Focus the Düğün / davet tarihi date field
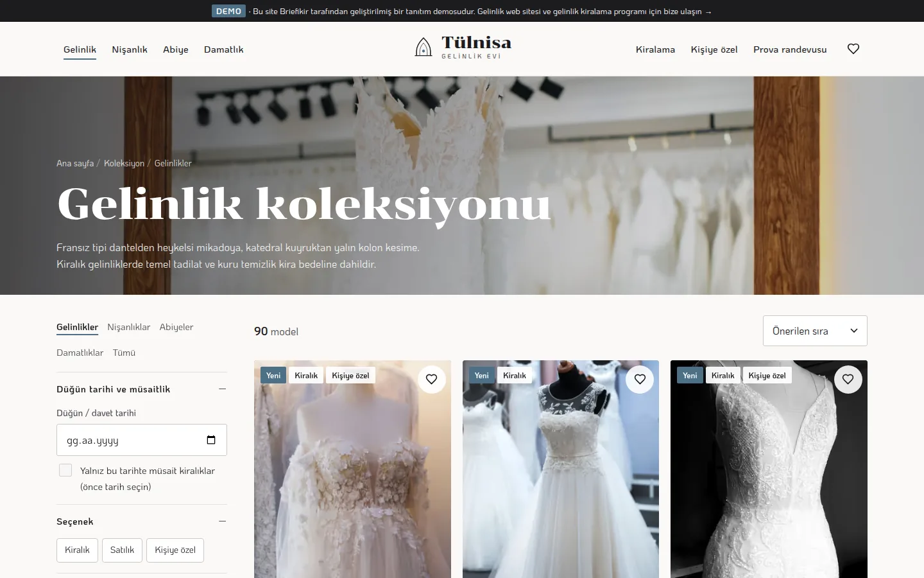924x578 pixels. (x=142, y=440)
